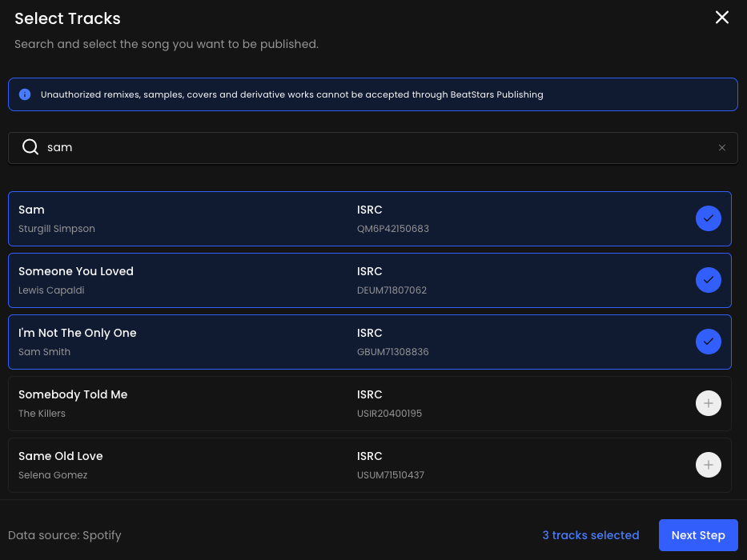Clear the search field using the small x icon
Image resolution: width=747 pixels, height=560 pixels.
(x=721, y=147)
